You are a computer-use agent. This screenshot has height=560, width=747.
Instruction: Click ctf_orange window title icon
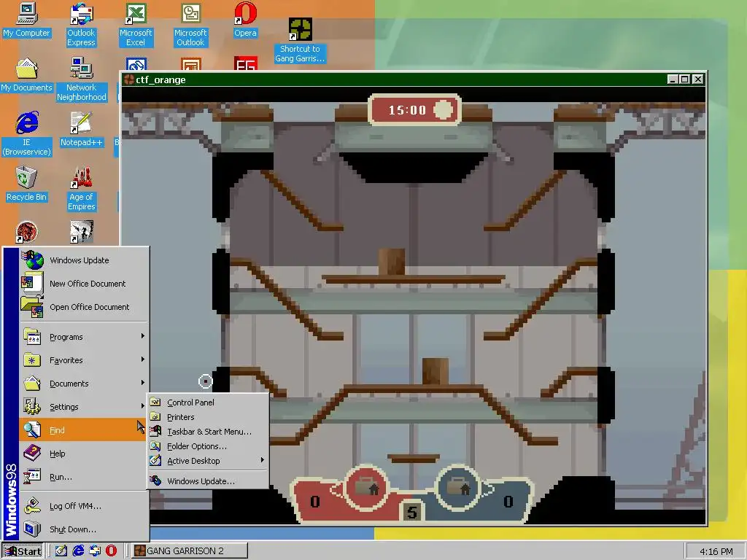click(x=128, y=79)
